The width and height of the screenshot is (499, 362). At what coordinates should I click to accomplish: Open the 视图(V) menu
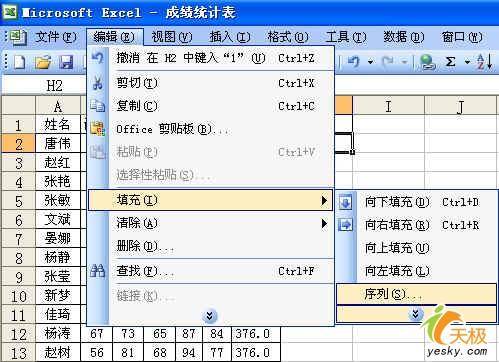[x=172, y=37]
